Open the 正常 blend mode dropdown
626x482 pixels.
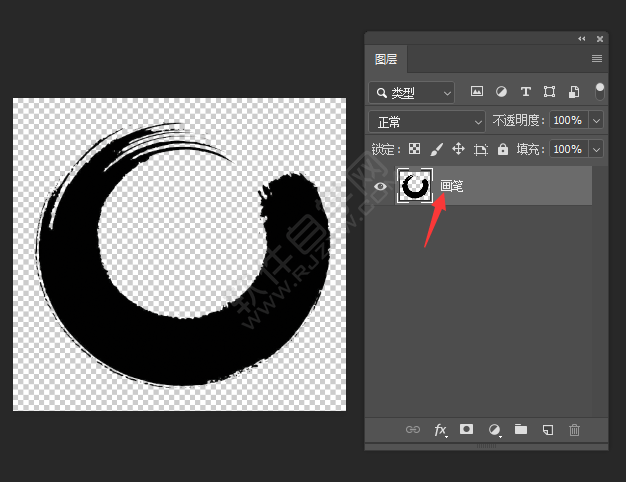(426, 121)
